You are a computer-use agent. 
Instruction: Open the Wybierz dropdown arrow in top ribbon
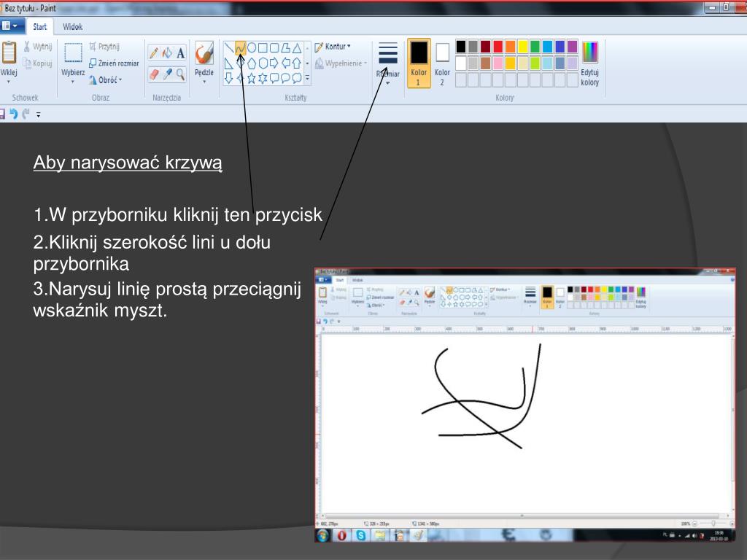click(73, 82)
